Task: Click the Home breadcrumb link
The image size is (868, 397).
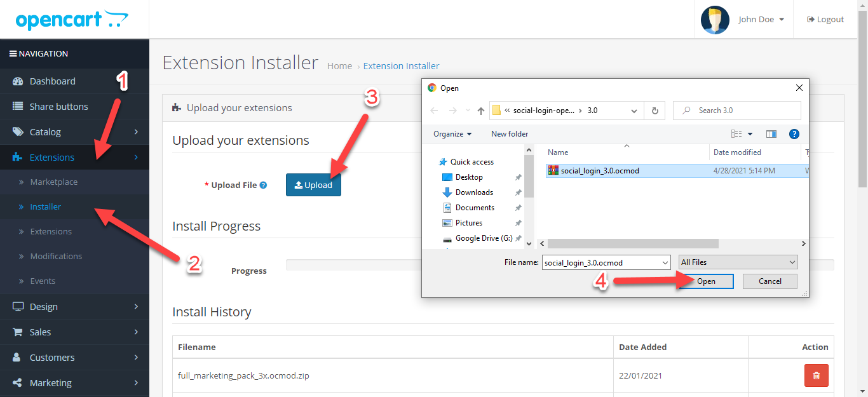Action: (x=339, y=66)
